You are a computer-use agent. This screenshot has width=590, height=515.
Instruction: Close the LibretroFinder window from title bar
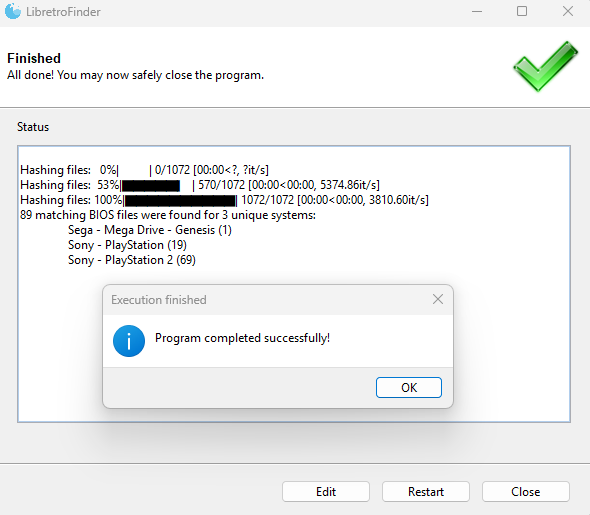pos(568,11)
